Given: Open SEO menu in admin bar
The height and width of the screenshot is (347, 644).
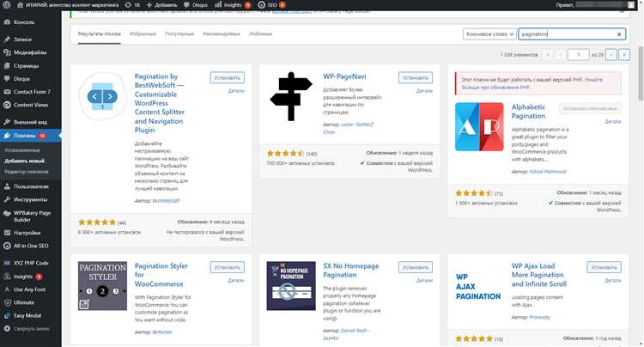Looking at the screenshot, I should coord(271,5).
